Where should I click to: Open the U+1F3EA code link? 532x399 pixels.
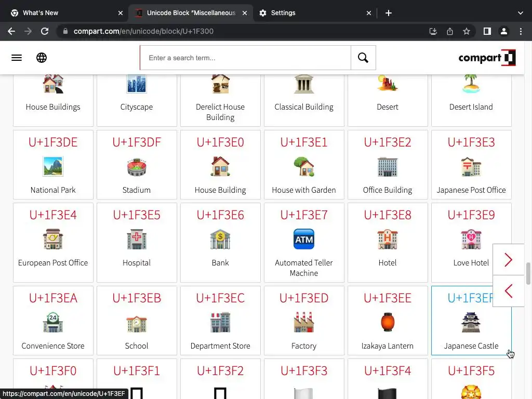tap(53, 298)
